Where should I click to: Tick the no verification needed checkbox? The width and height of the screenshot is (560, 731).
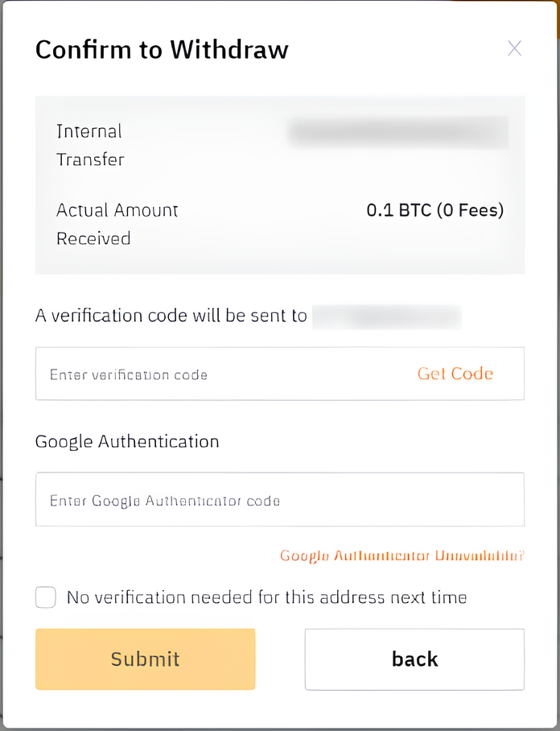pyautogui.click(x=46, y=597)
